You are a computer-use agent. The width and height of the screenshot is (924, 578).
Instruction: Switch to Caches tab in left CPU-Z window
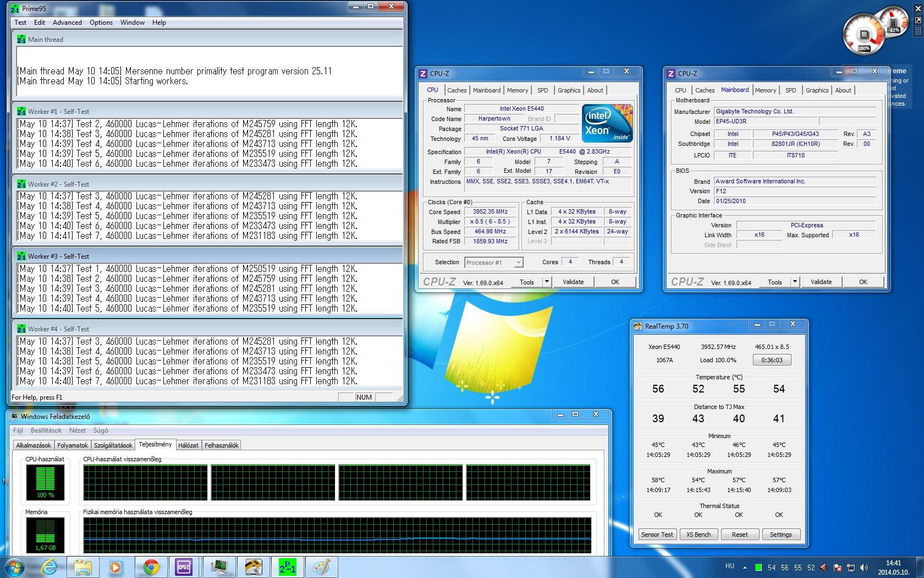coord(457,90)
